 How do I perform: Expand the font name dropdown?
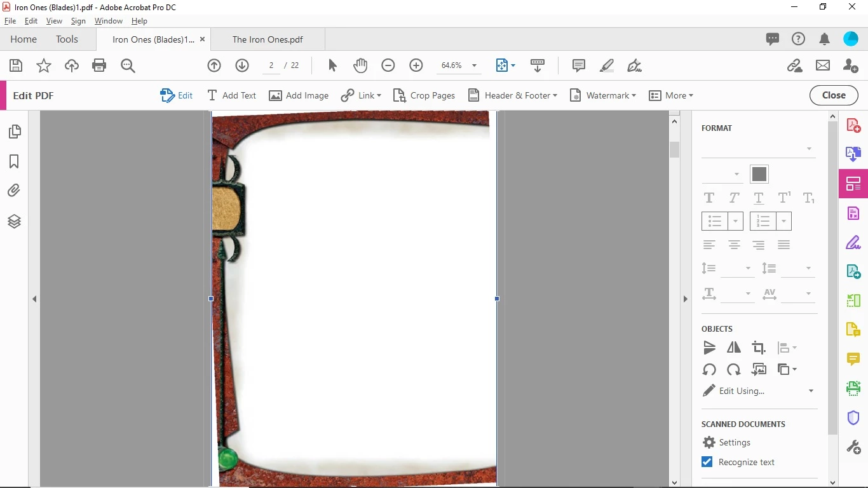coord(809,149)
